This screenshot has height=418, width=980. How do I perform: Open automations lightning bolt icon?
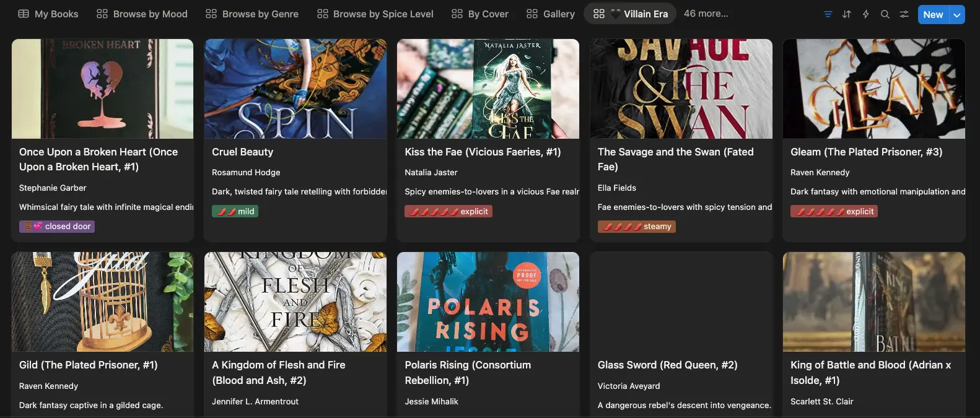(866, 14)
